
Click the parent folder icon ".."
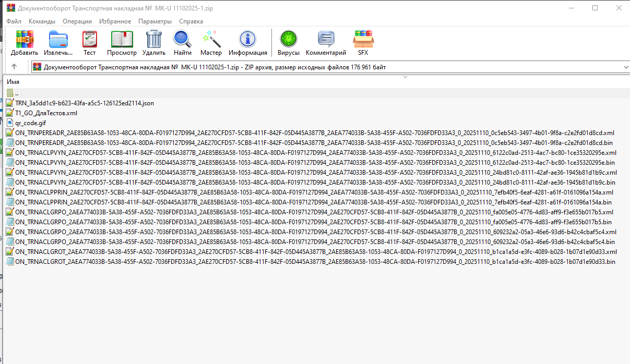[x=10, y=93]
